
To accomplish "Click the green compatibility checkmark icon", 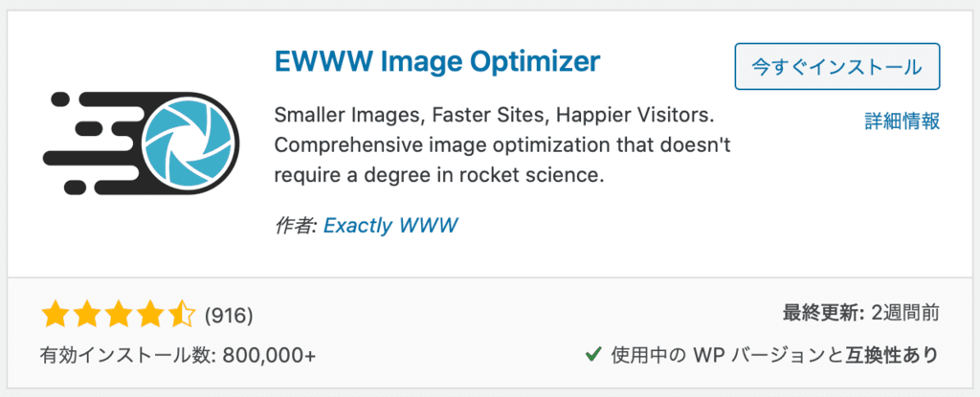I will click(592, 355).
